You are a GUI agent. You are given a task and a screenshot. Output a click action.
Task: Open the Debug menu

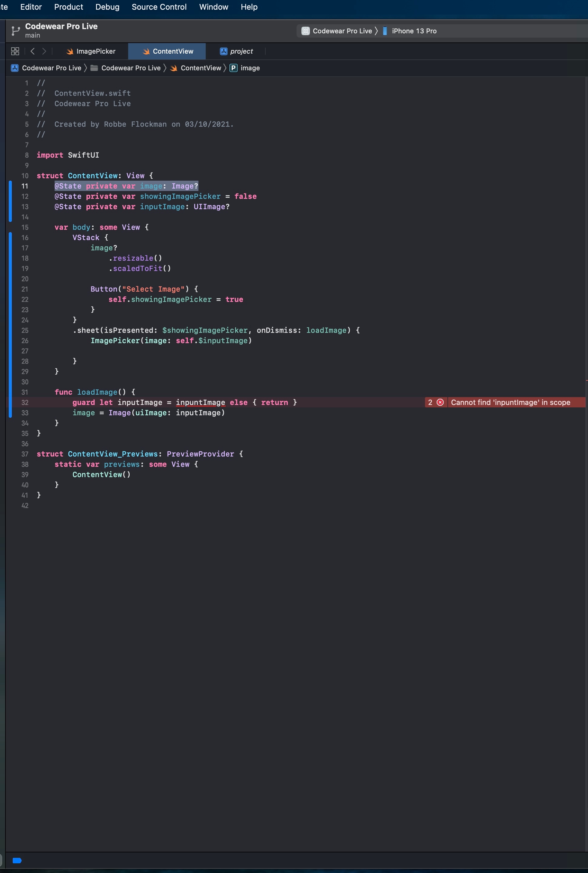pyautogui.click(x=107, y=7)
